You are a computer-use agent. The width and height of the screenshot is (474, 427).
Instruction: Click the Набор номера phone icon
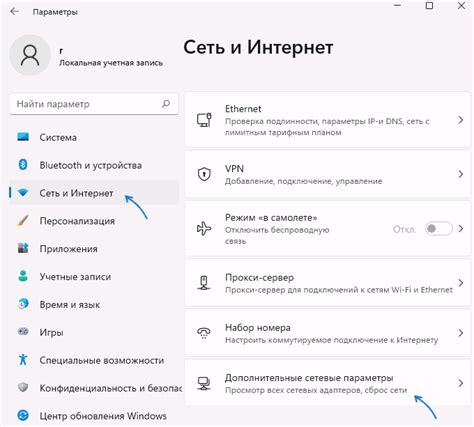(204, 333)
